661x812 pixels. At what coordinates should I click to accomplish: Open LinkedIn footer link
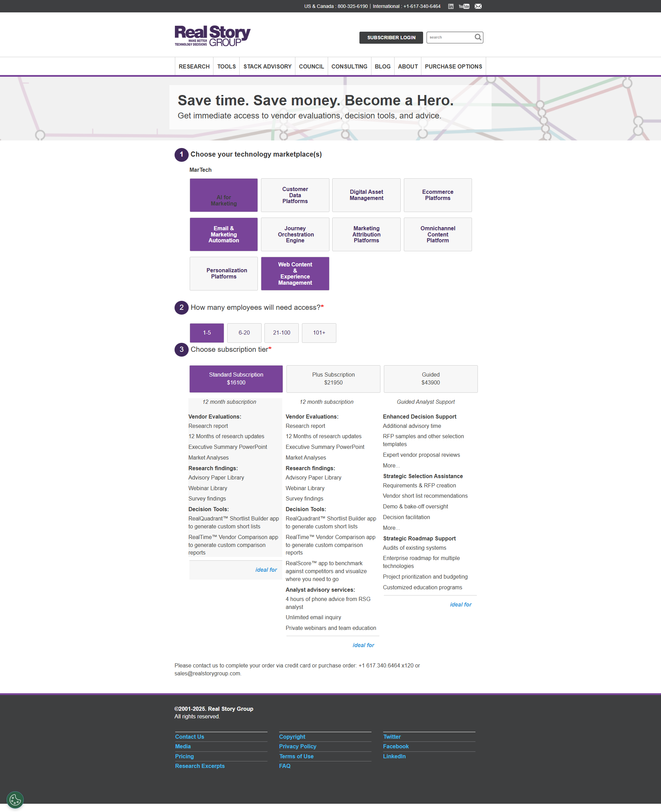click(394, 756)
